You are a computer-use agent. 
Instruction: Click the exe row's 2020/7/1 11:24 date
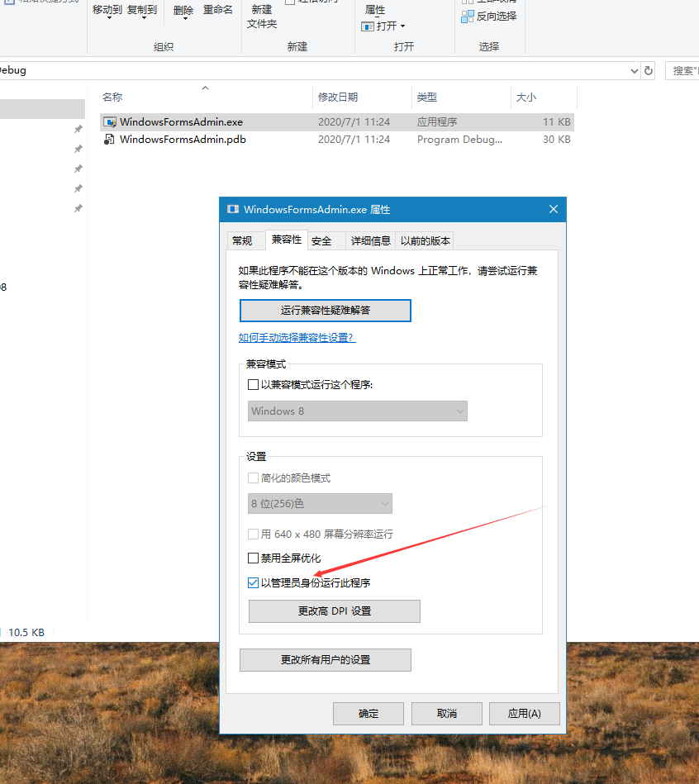(354, 122)
